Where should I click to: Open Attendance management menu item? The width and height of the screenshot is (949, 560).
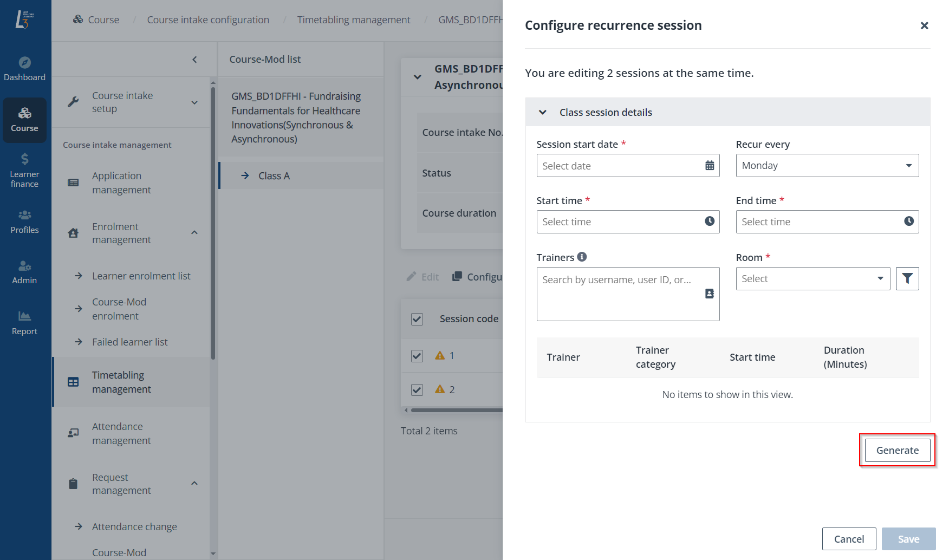coord(121,433)
